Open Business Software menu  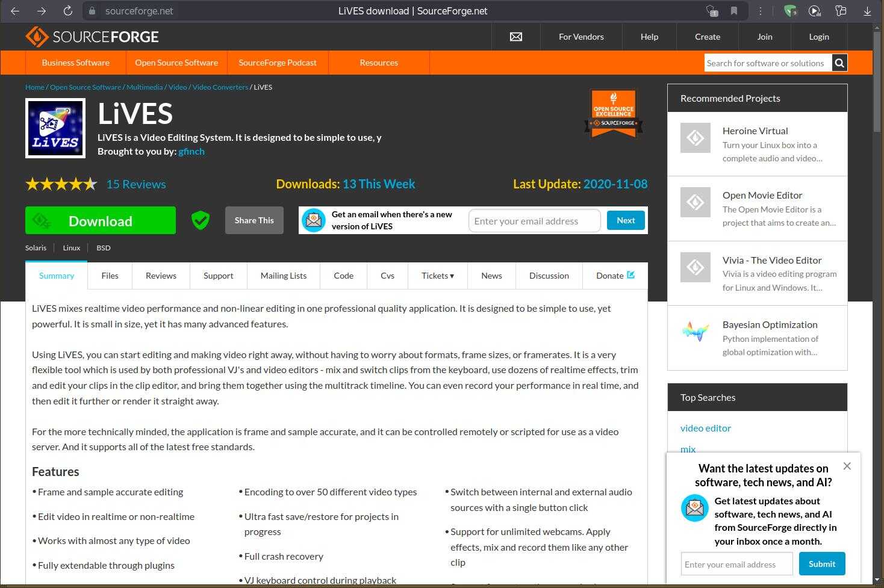click(x=76, y=63)
